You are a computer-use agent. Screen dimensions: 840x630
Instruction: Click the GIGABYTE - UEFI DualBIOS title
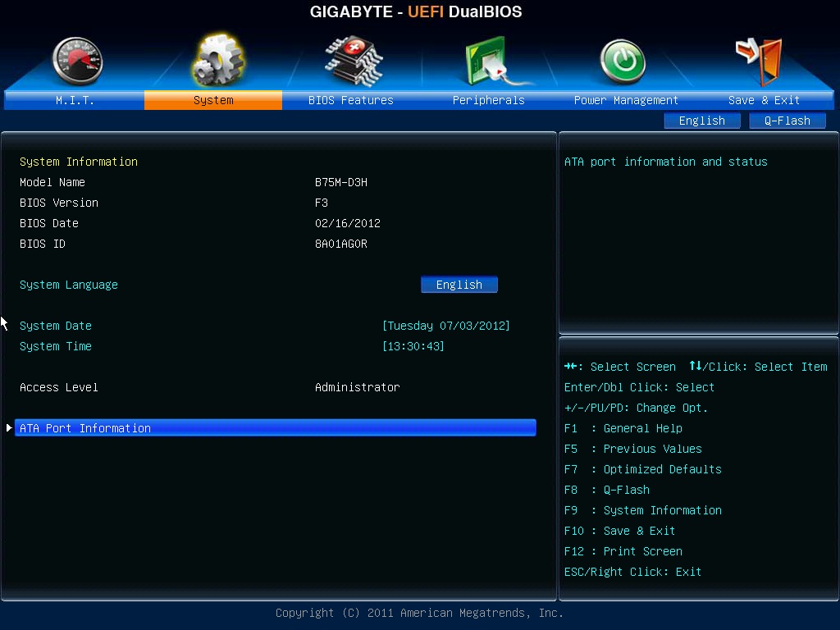pos(416,11)
